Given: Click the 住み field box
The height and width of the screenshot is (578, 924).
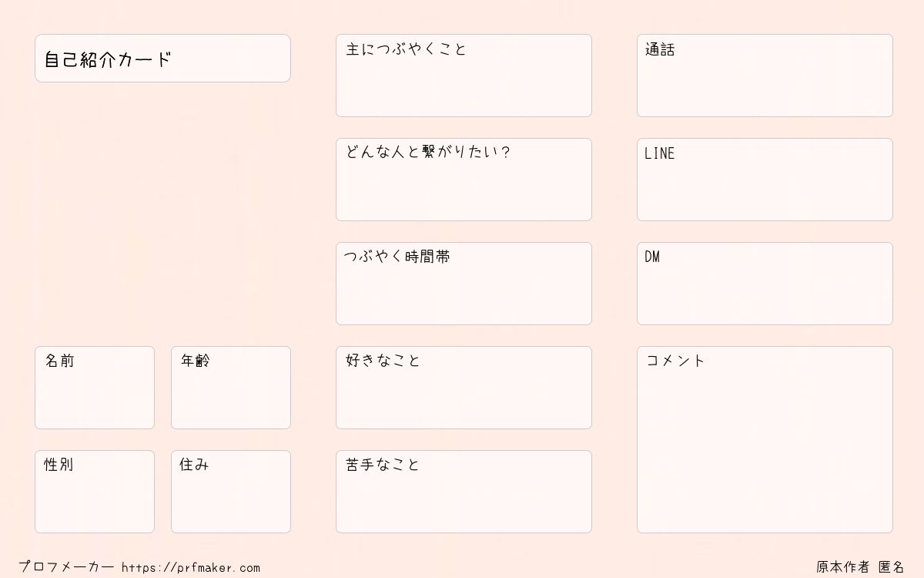Looking at the screenshot, I should coord(231,492).
